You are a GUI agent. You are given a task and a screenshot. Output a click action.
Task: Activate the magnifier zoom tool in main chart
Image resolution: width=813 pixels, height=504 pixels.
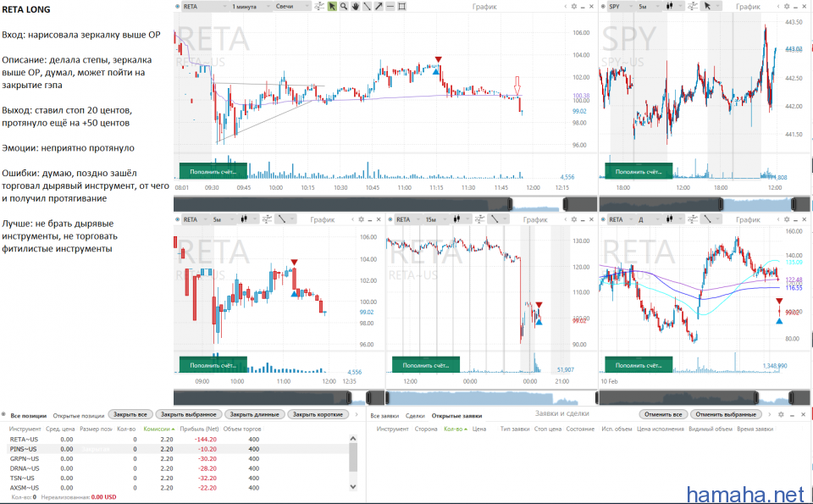pyautogui.click(x=343, y=6)
